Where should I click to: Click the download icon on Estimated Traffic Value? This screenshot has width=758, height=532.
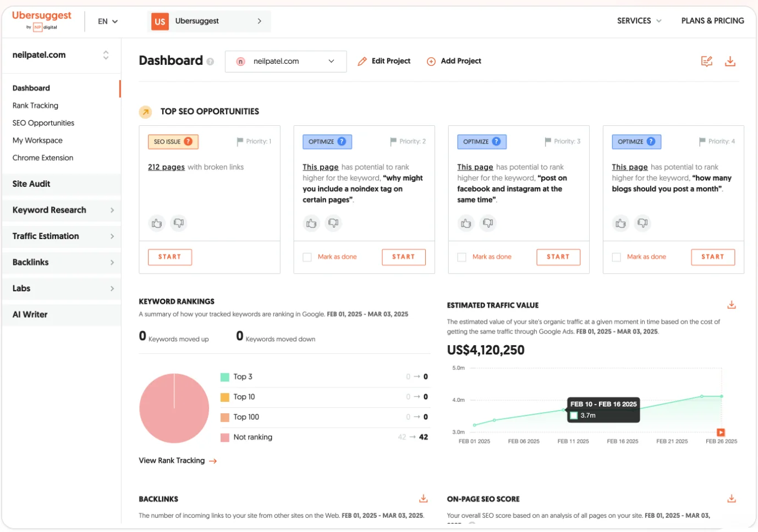point(732,304)
